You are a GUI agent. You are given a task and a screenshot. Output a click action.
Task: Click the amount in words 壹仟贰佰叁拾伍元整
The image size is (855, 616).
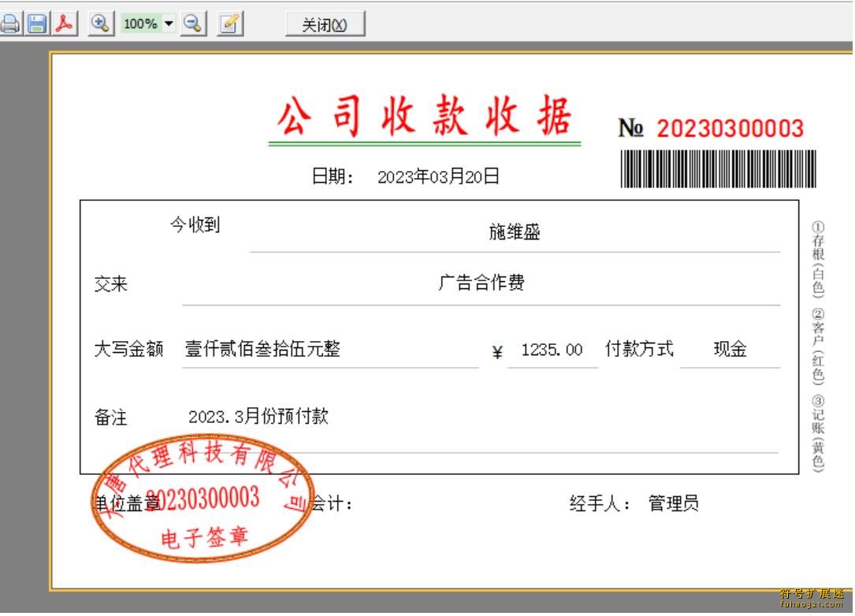pos(262,348)
